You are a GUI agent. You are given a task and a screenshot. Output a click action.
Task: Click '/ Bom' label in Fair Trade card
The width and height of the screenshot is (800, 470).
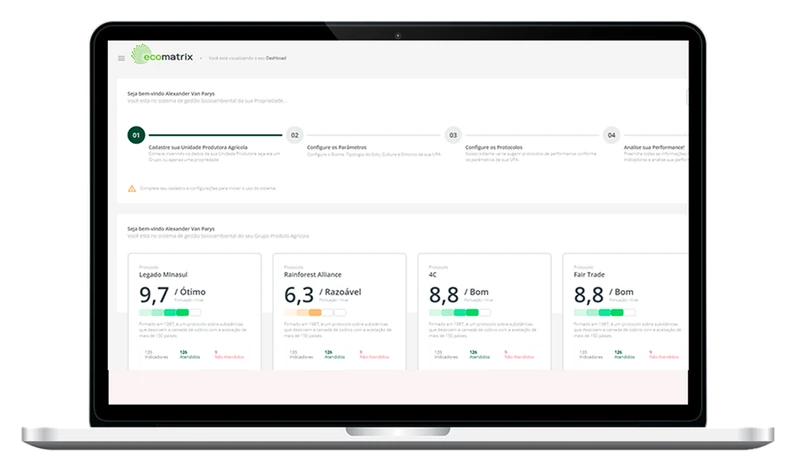click(621, 292)
